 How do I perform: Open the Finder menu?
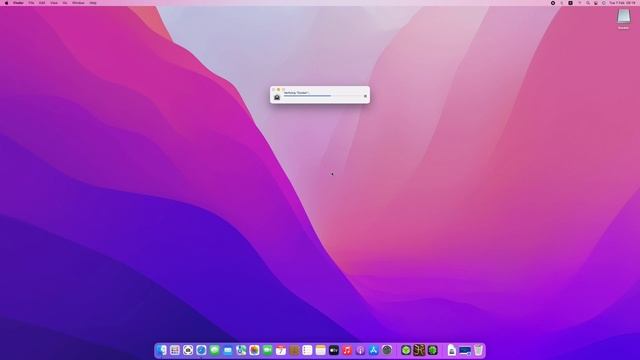(18, 3)
